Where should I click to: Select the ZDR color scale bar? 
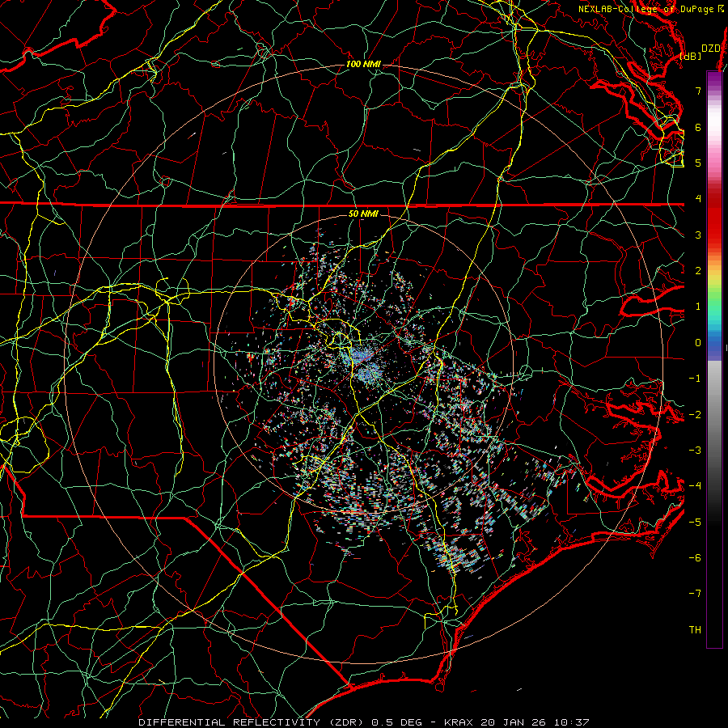click(714, 359)
